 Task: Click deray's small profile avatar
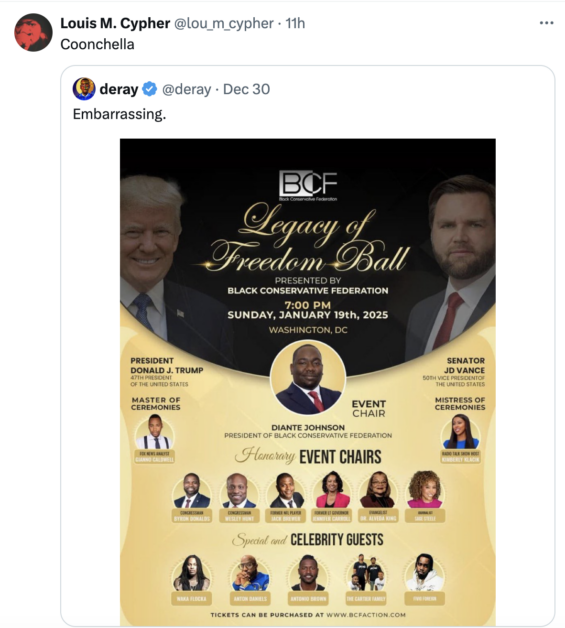tap(84, 89)
